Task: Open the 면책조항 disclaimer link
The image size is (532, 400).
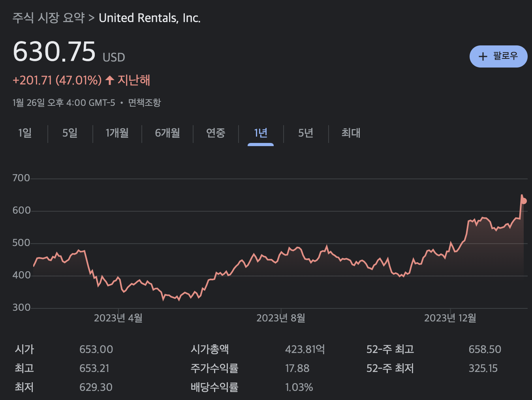Action: [x=145, y=103]
